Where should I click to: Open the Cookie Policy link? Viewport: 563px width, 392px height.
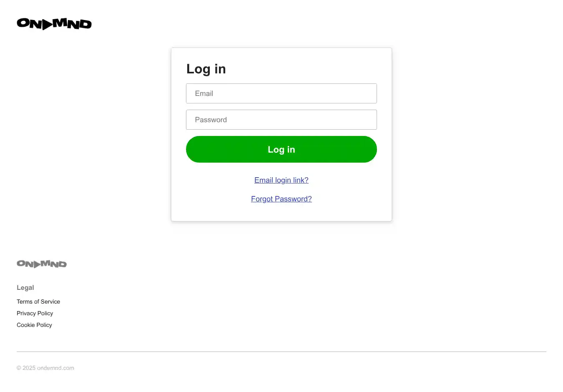point(34,325)
